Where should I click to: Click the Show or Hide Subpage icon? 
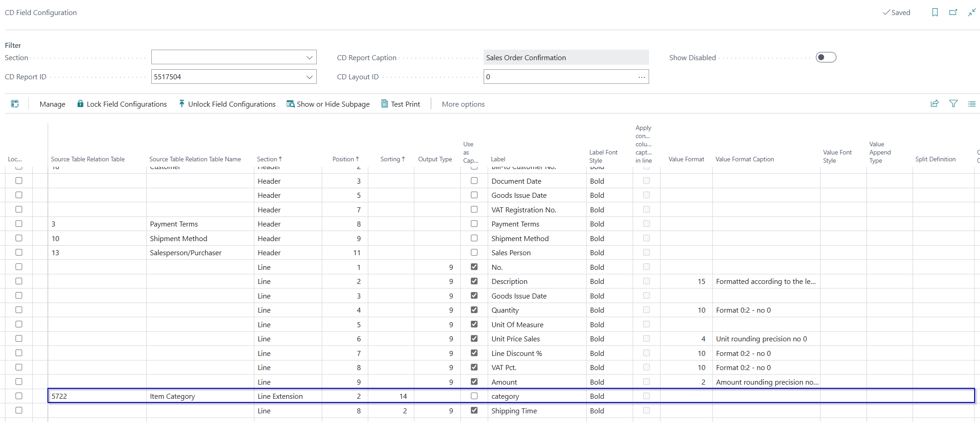click(290, 104)
